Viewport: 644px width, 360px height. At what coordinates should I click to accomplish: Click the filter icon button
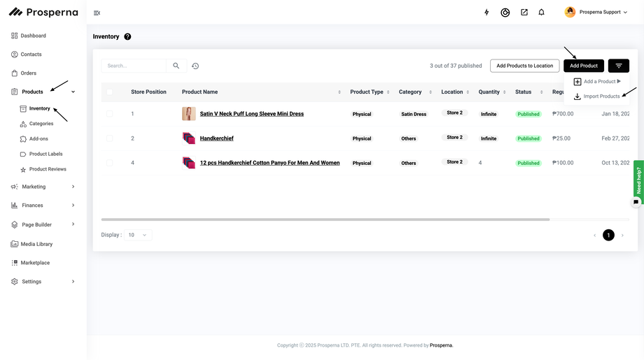[x=618, y=66]
